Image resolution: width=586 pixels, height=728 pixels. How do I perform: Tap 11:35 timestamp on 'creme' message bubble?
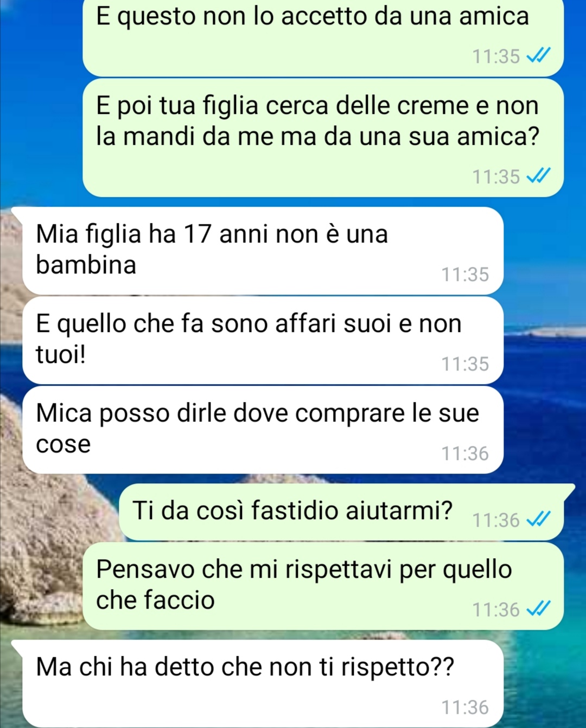pyautogui.click(x=496, y=177)
